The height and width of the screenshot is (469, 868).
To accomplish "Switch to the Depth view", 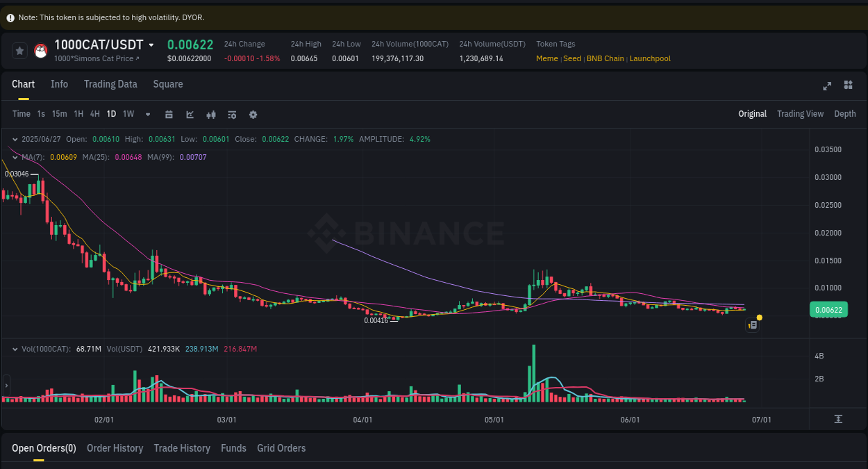I will 844,113.
